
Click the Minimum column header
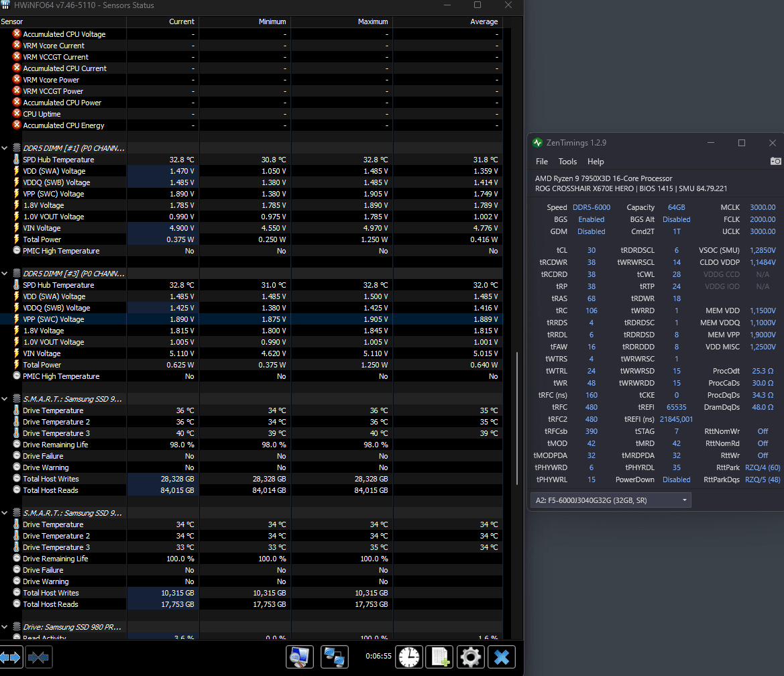pyautogui.click(x=245, y=21)
